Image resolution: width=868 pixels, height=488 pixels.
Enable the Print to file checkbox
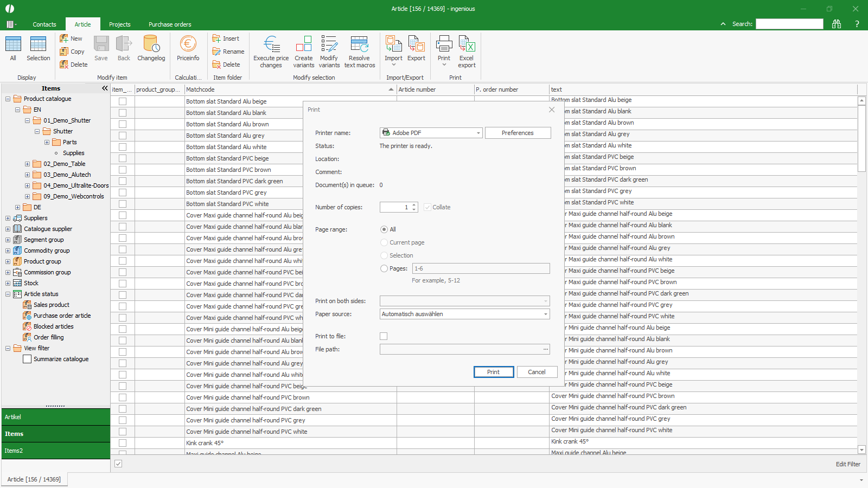click(384, 336)
